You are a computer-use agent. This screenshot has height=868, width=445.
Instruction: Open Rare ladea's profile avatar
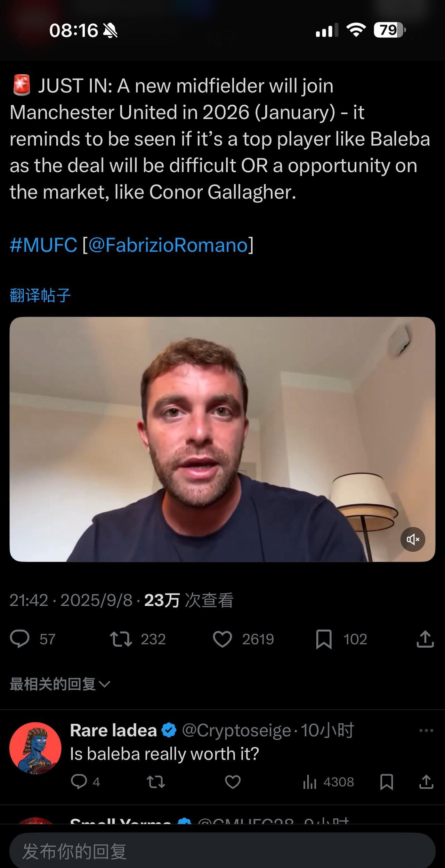(x=35, y=748)
